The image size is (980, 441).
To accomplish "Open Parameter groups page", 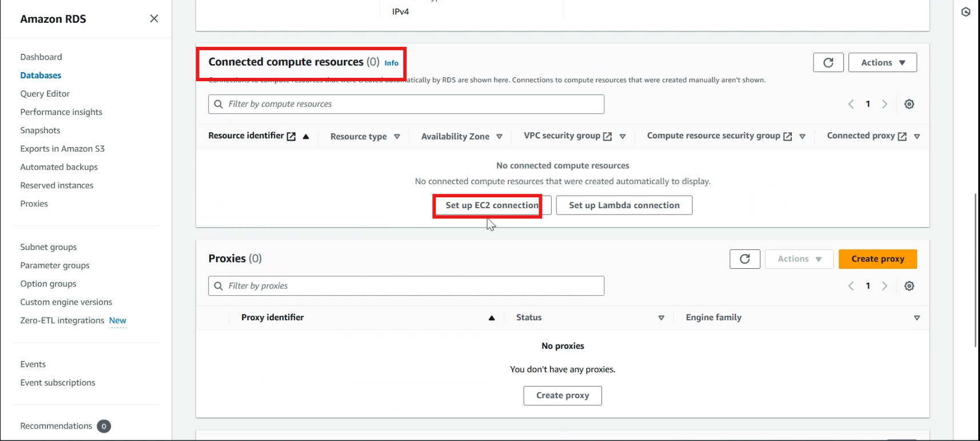I will 55,265.
